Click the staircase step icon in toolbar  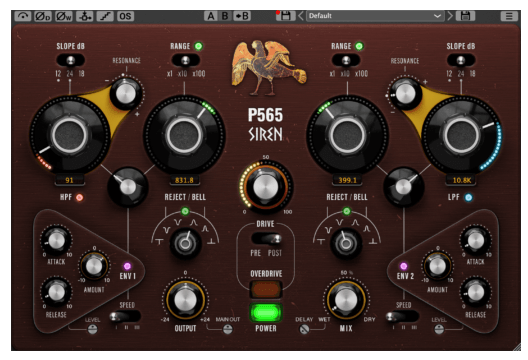(105, 16)
